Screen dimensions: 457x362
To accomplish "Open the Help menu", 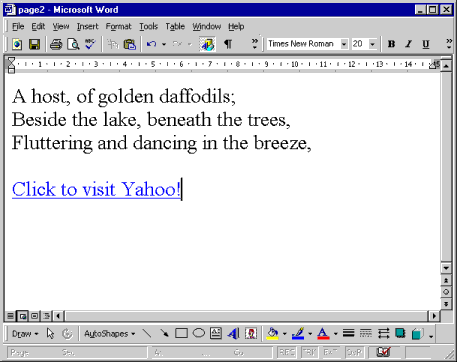I will [x=236, y=26].
